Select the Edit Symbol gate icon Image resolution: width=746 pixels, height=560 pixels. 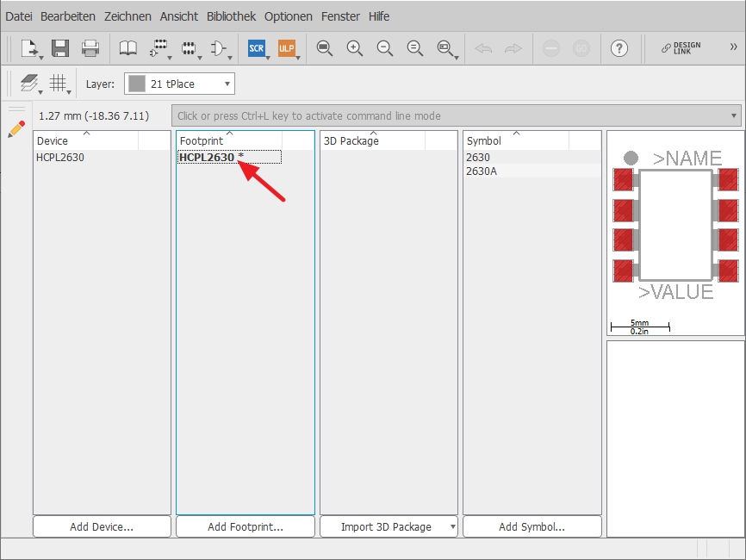pyautogui.click(x=218, y=48)
